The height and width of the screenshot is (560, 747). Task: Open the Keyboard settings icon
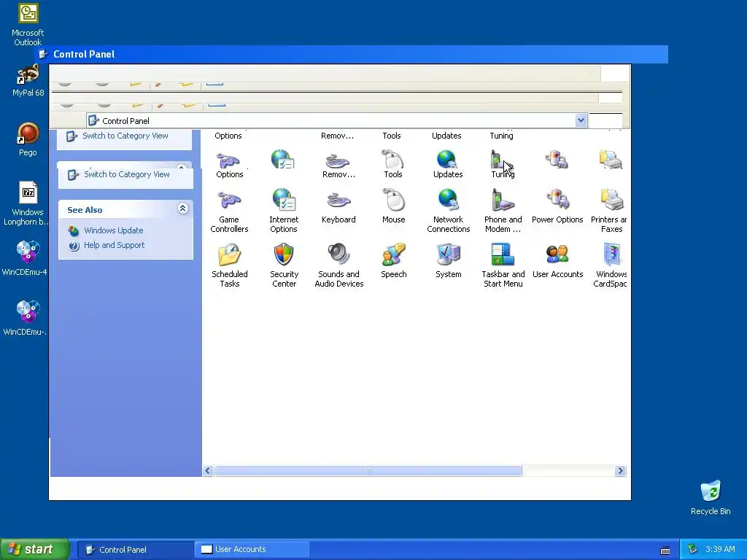click(338, 206)
